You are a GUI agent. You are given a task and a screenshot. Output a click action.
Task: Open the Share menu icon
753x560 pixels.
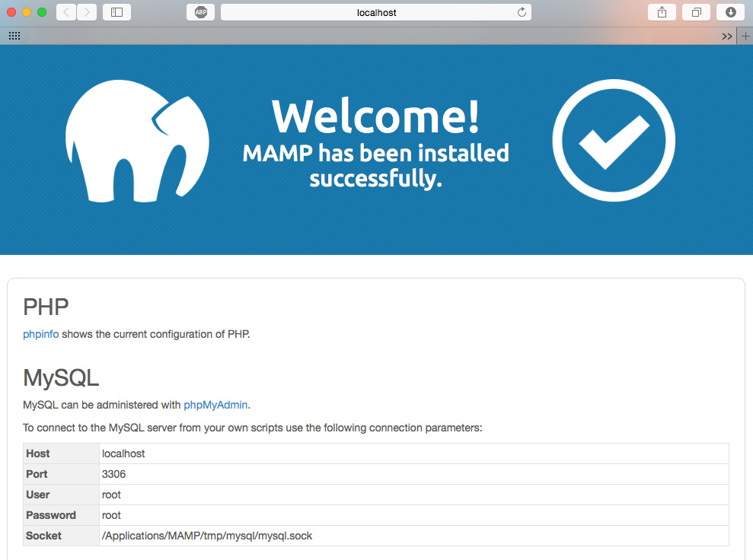pyautogui.click(x=662, y=12)
